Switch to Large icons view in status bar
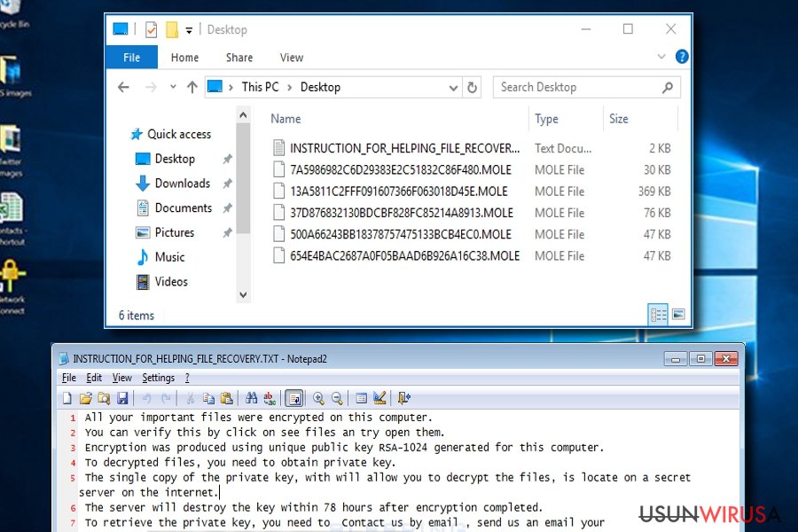 [x=678, y=315]
